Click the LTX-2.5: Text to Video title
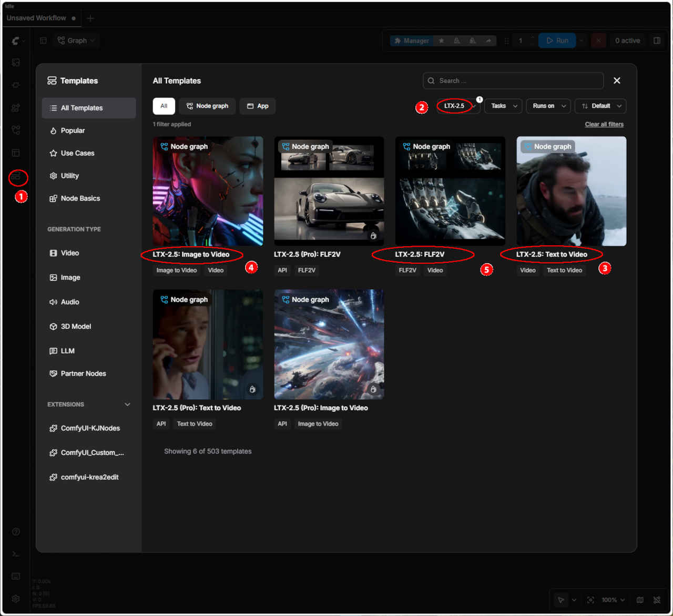This screenshot has height=616, width=673. tap(552, 254)
